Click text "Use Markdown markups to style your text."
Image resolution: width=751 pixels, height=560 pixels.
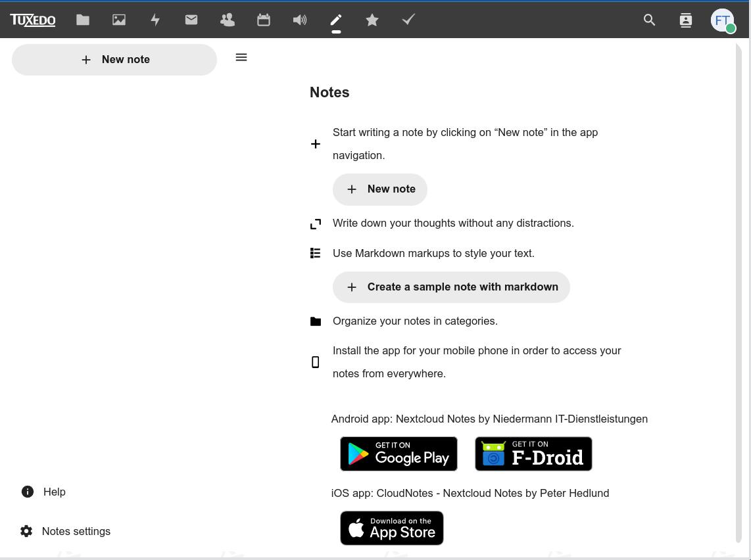433,253
